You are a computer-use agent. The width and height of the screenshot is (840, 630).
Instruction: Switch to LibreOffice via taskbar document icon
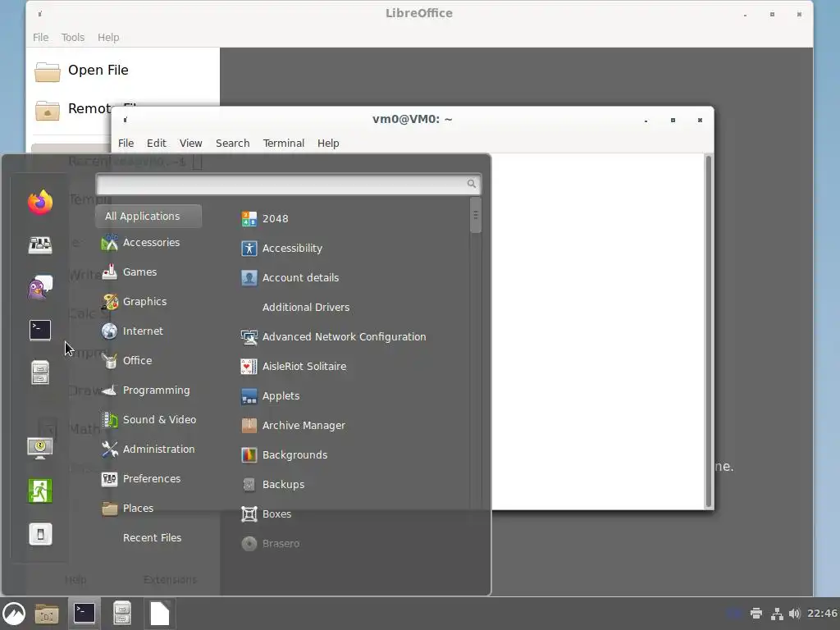coord(160,614)
